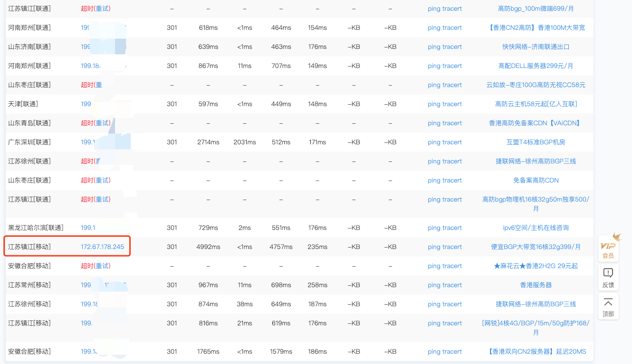Image resolution: width=632 pixels, height=364 pixels.
Task: Run ping for 江苏常州[移动] node
Action: (434, 285)
